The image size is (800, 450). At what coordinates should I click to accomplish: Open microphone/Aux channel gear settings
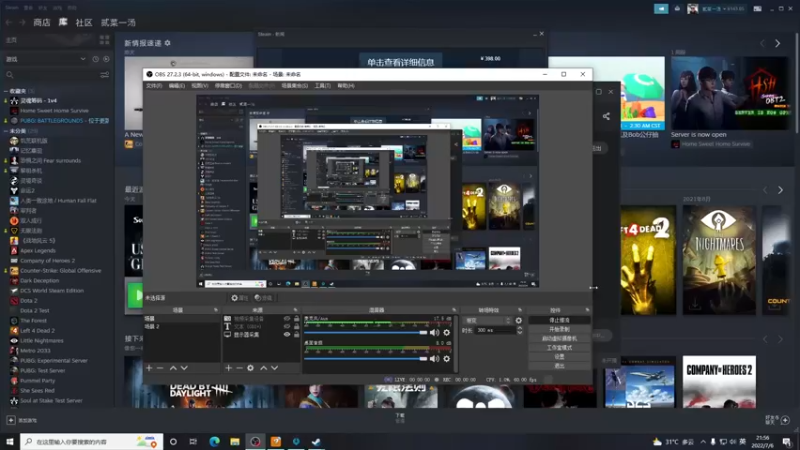446,333
